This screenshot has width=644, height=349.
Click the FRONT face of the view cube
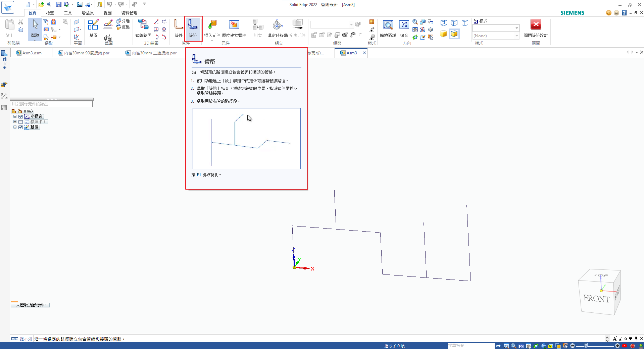[596, 299]
